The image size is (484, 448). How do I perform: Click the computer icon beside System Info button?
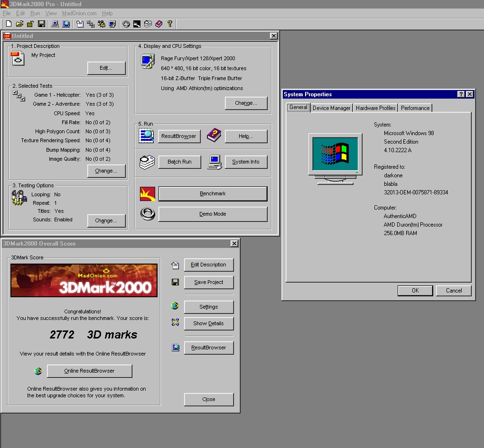click(x=214, y=162)
